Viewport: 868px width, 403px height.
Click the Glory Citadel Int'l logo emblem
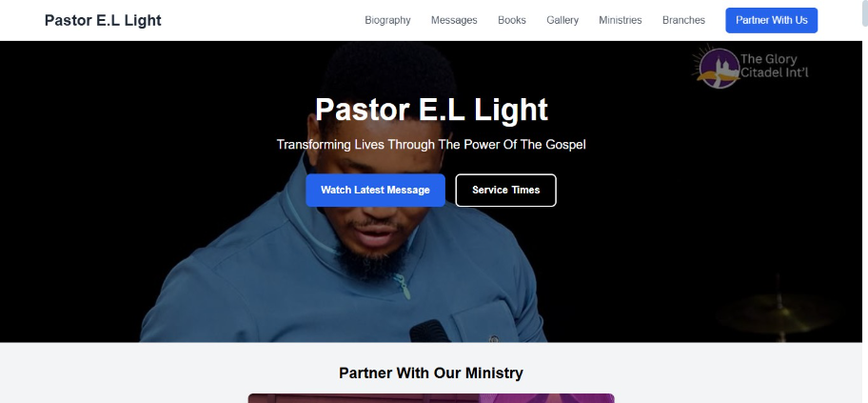(x=717, y=67)
